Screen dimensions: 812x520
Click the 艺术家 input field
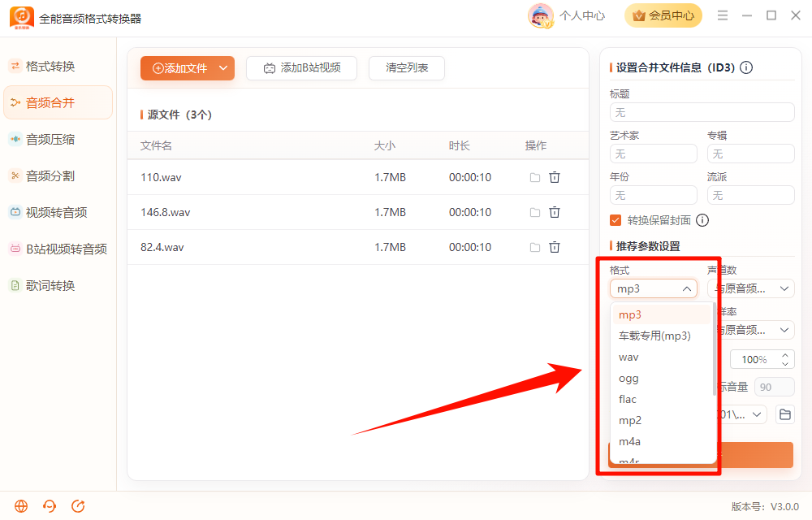654,154
